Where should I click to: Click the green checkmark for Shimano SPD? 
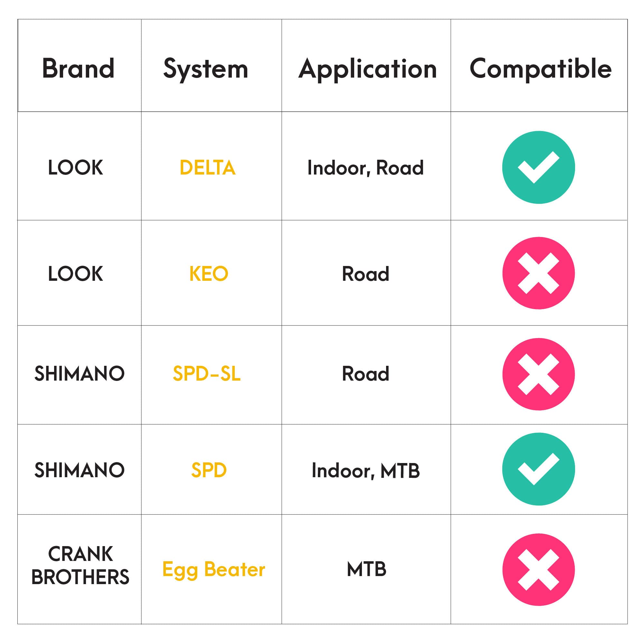pyautogui.click(x=538, y=469)
